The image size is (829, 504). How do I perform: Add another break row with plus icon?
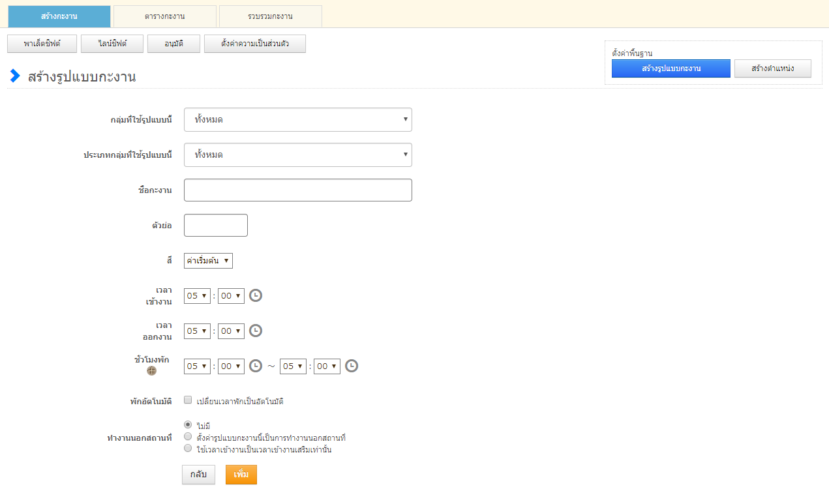pos(151,371)
